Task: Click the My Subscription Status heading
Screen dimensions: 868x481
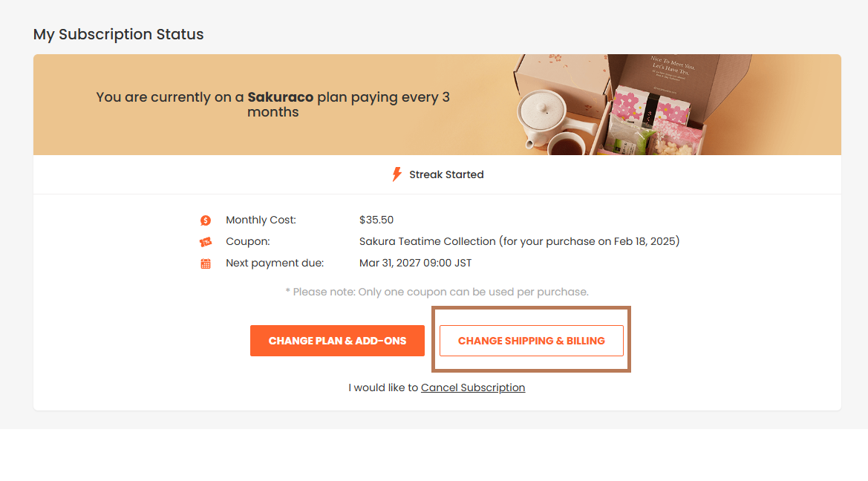Action: click(x=119, y=34)
